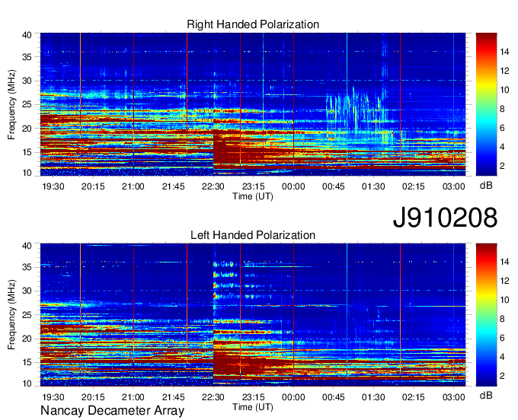Click the 21:00 tick label on bottom plot
The width and height of the screenshot is (518, 420).
coord(133,397)
